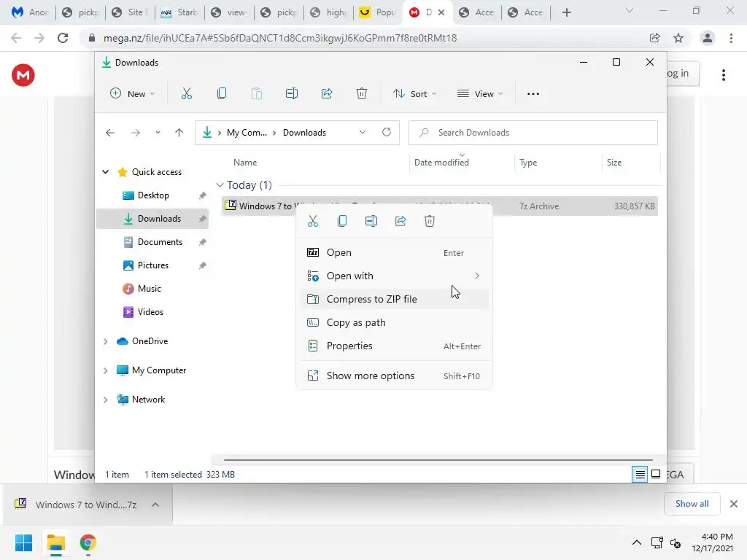This screenshot has height=560, width=747.
Task: Click the Share icon in context menu
Action: [400, 221]
